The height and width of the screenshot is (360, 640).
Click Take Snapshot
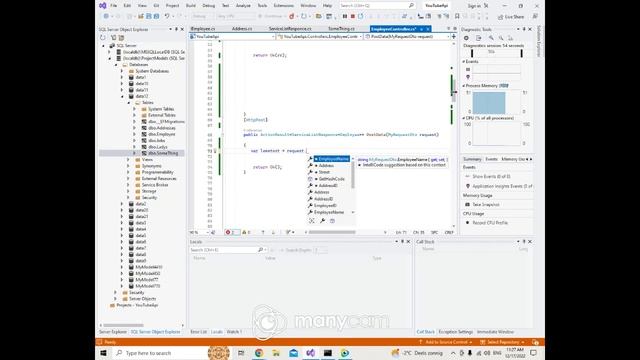[486, 204]
